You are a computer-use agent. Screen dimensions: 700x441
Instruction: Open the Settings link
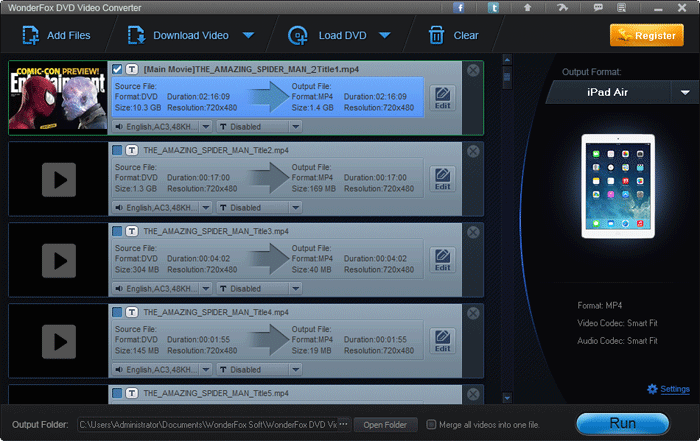click(675, 389)
